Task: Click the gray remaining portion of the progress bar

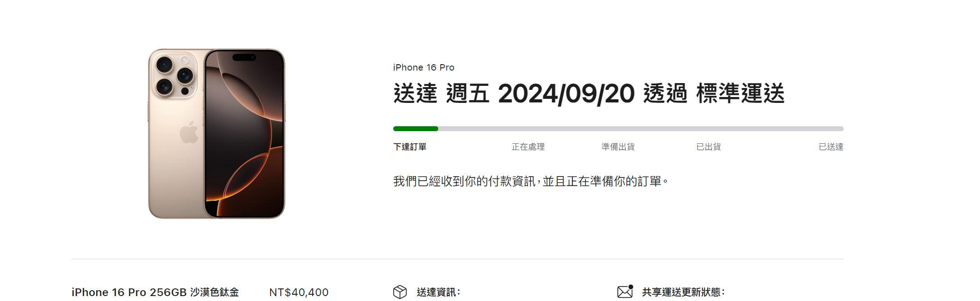Action: coord(641,129)
